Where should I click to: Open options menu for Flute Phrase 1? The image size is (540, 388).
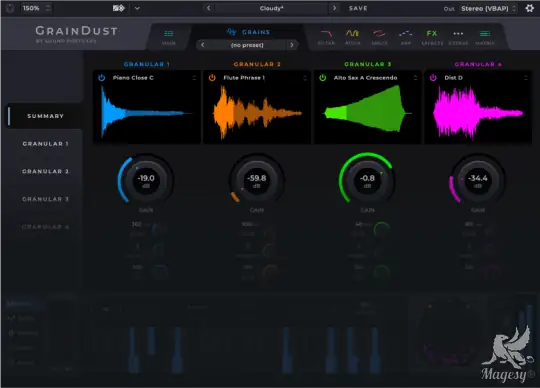point(305,78)
